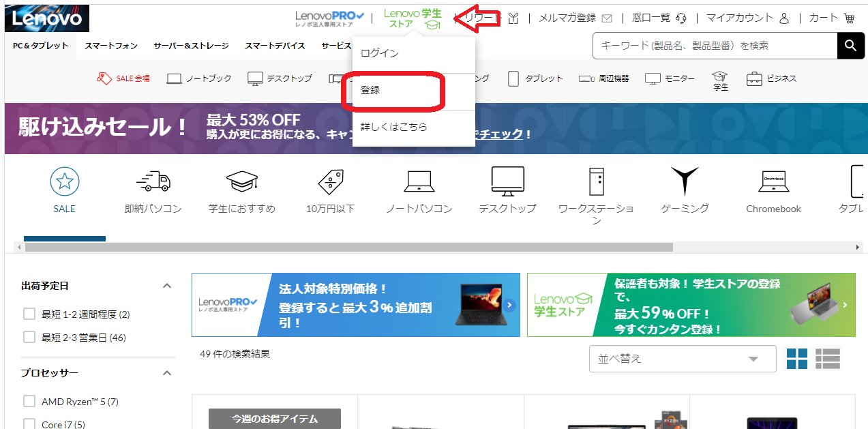Collapse プロセッサー filter section
Image resolution: width=868 pixels, height=429 pixels.
pos(167,373)
